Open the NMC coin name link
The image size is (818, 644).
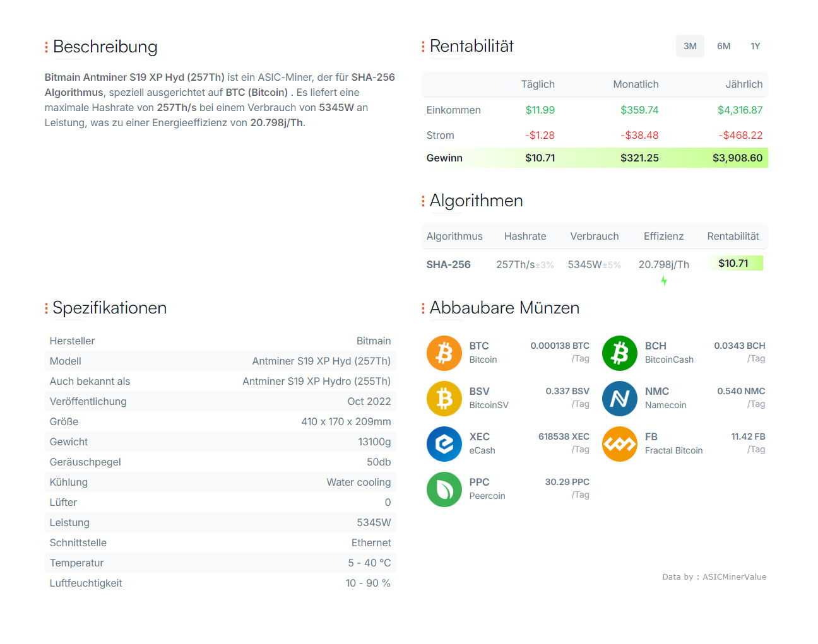pos(657,391)
